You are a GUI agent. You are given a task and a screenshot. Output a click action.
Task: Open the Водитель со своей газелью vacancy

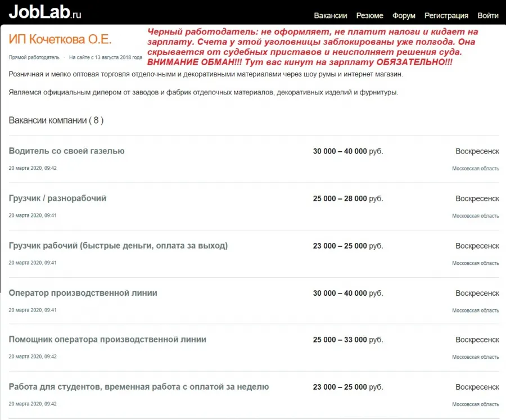(x=66, y=151)
